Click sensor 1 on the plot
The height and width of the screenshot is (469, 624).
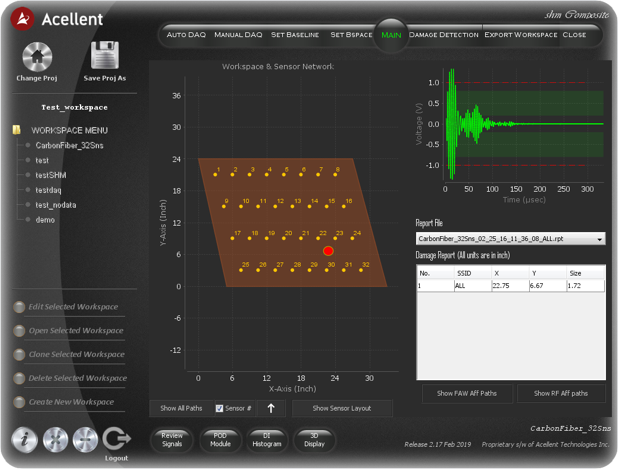pyautogui.click(x=215, y=175)
